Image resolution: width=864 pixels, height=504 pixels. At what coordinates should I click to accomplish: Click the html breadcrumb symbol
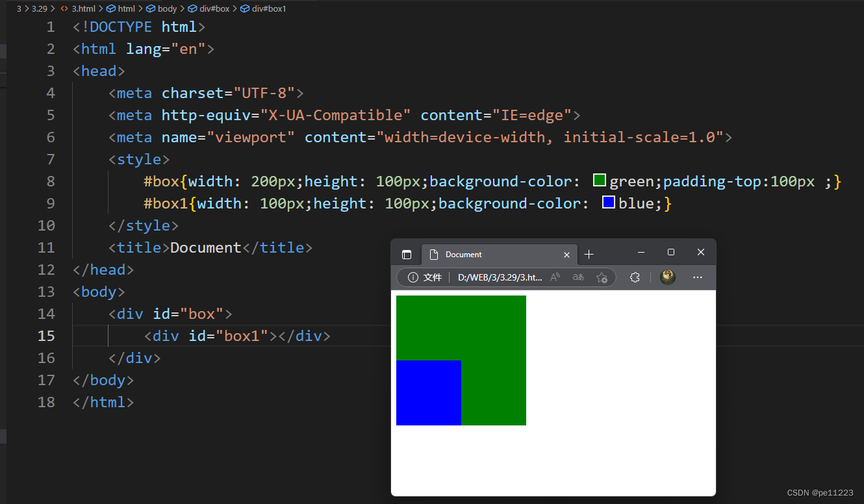(x=121, y=9)
